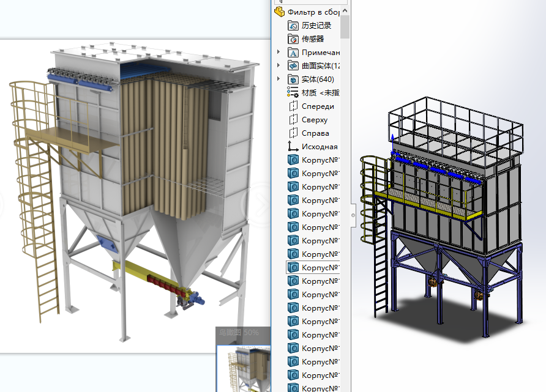Screen dimensions: 546x392
Task: Select the outlined Корпус№ body row
Action: [x=312, y=267]
